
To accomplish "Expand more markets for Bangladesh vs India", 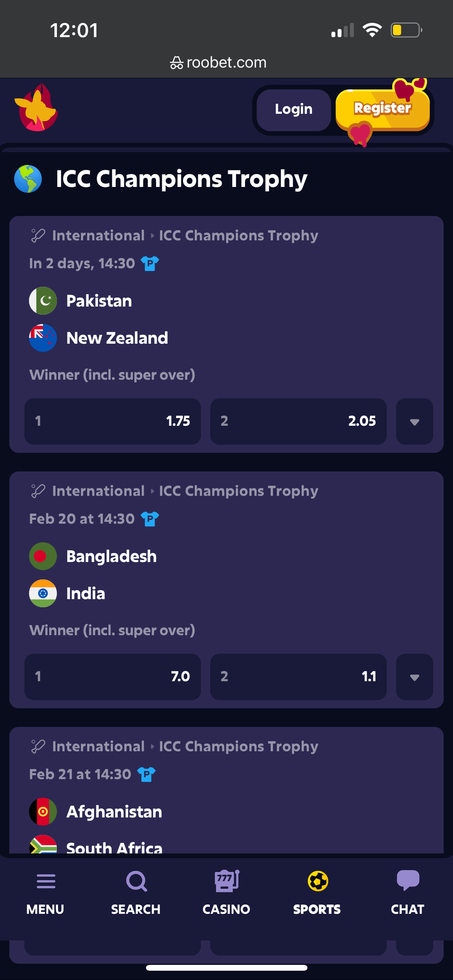I will pyautogui.click(x=414, y=677).
